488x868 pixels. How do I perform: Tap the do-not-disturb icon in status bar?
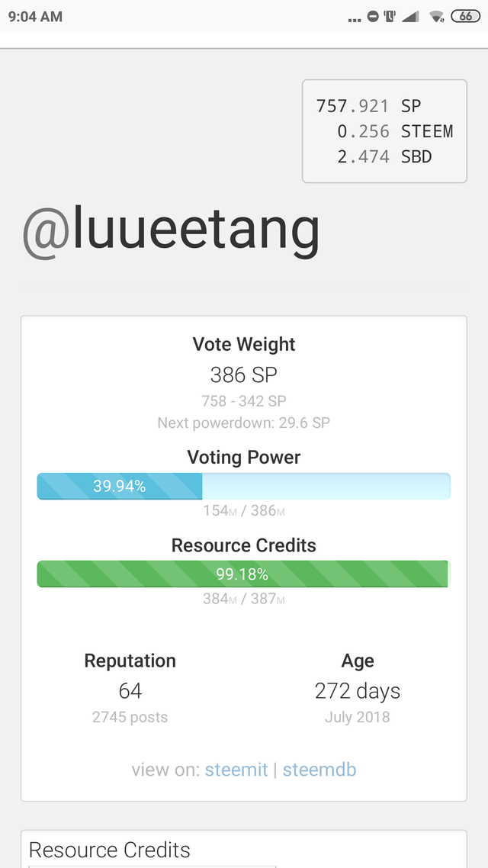(373, 17)
